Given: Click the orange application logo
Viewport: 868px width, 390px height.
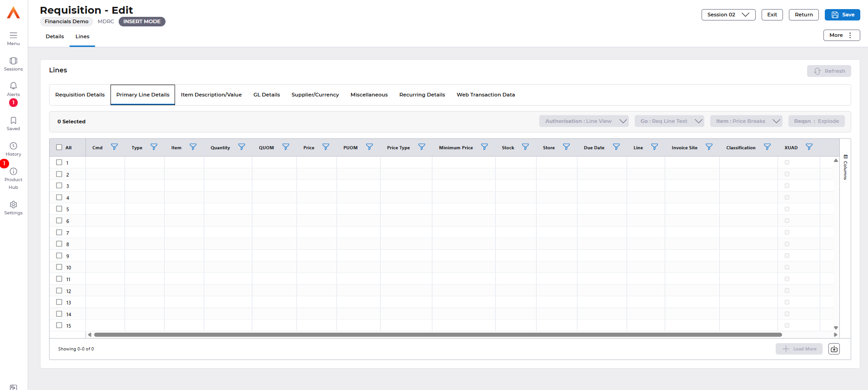Looking at the screenshot, I should pos(14,13).
